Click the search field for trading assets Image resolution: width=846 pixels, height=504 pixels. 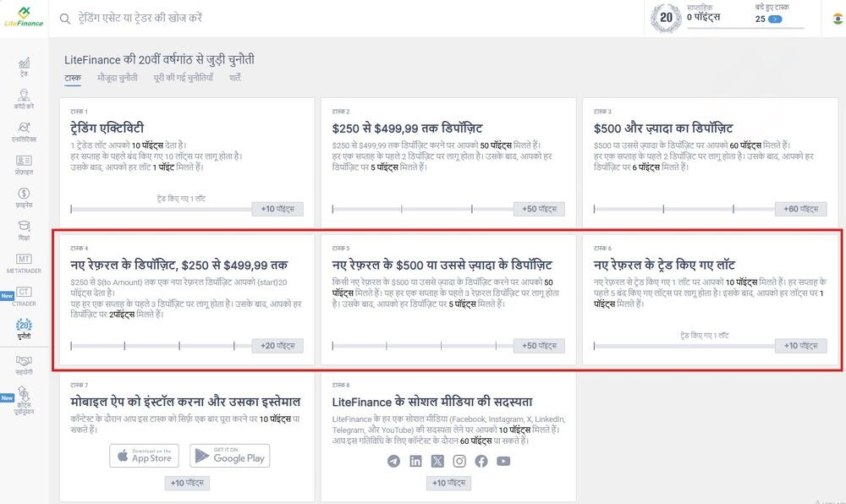[140, 19]
